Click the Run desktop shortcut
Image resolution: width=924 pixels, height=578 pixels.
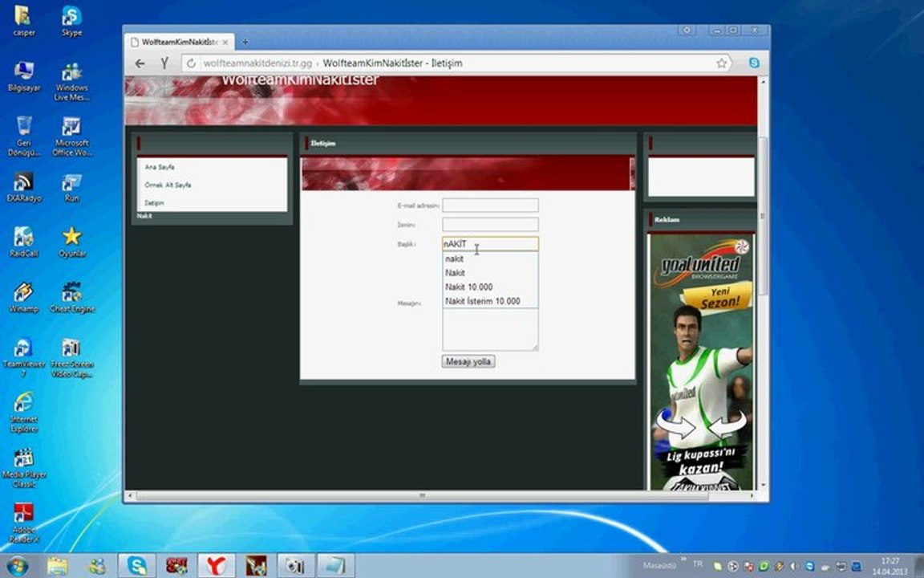pyautogui.click(x=72, y=187)
